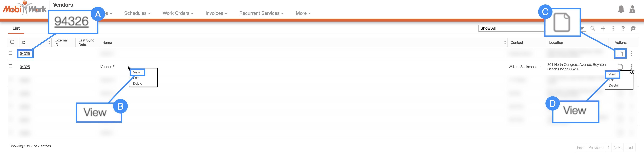This screenshot has height=156, width=644.
Task: Open vendor ID 94325 link
Action: 25,67
